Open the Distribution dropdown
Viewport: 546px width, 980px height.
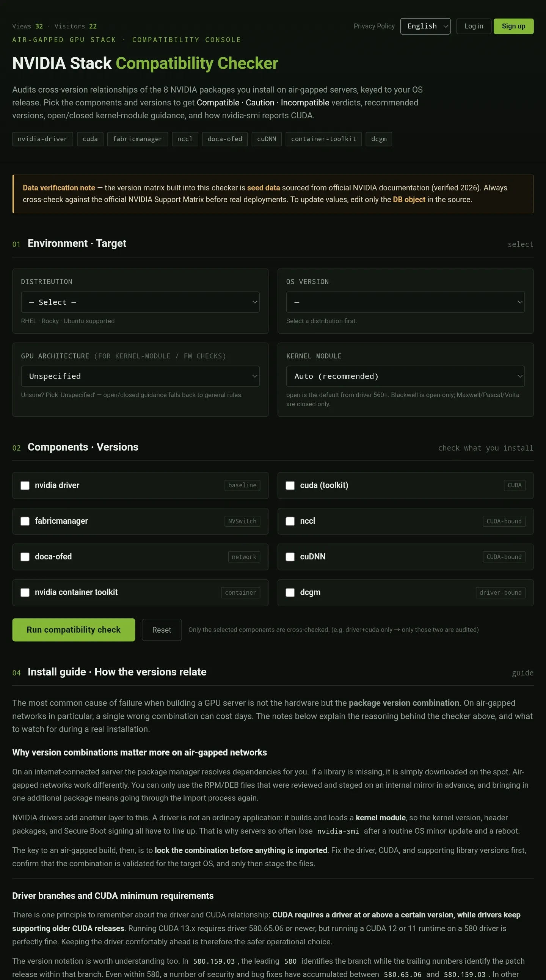point(140,302)
